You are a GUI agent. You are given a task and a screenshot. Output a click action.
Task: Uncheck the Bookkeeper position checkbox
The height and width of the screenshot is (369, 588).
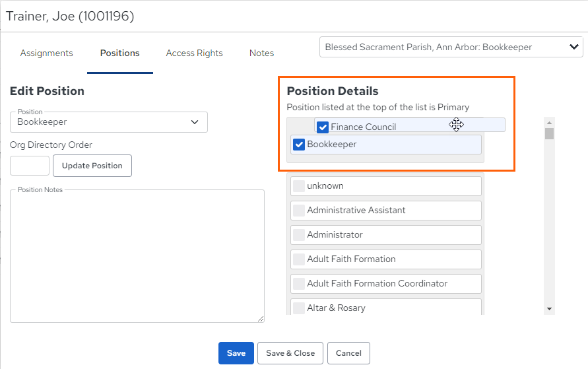pos(299,145)
